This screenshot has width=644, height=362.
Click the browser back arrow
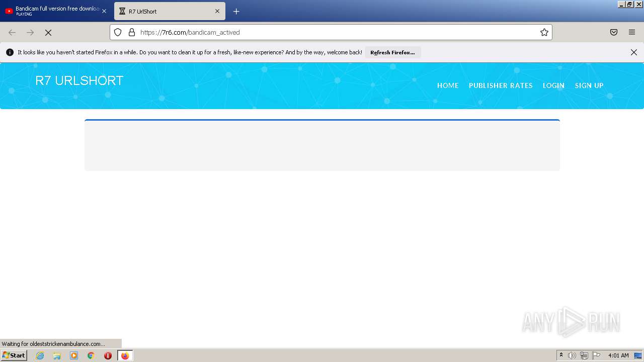click(12, 32)
